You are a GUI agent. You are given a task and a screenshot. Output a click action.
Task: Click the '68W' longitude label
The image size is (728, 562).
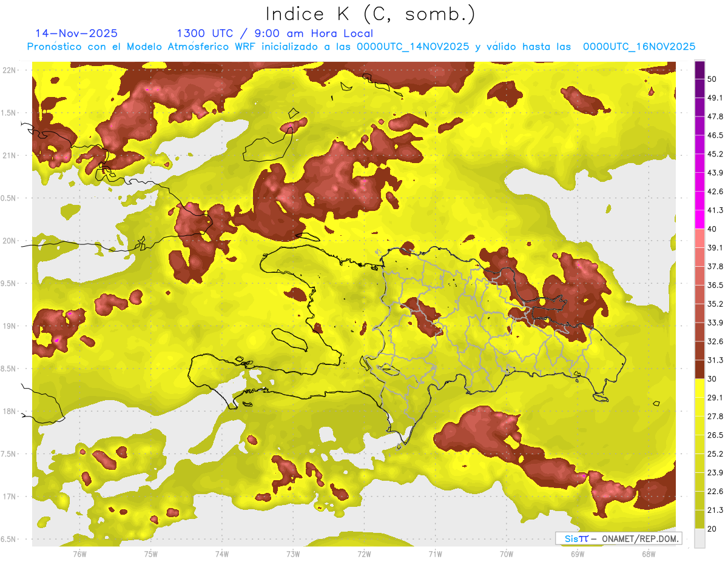click(x=649, y=554)
